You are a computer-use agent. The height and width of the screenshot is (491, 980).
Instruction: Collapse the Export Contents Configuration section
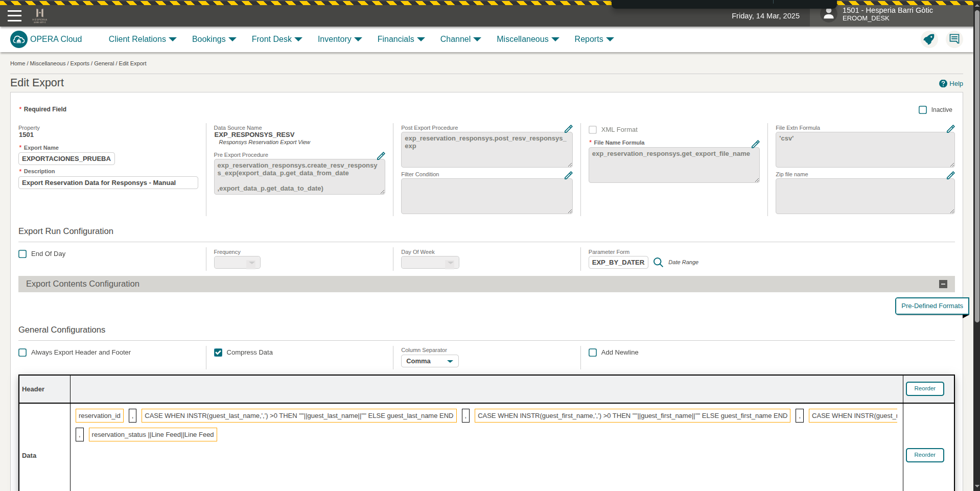tap(943, 284)
